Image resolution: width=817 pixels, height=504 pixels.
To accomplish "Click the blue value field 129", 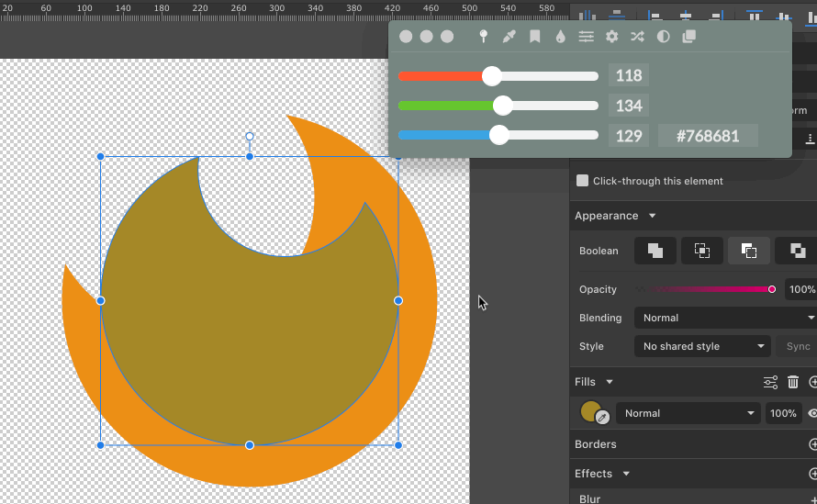I will click(629, 136).
